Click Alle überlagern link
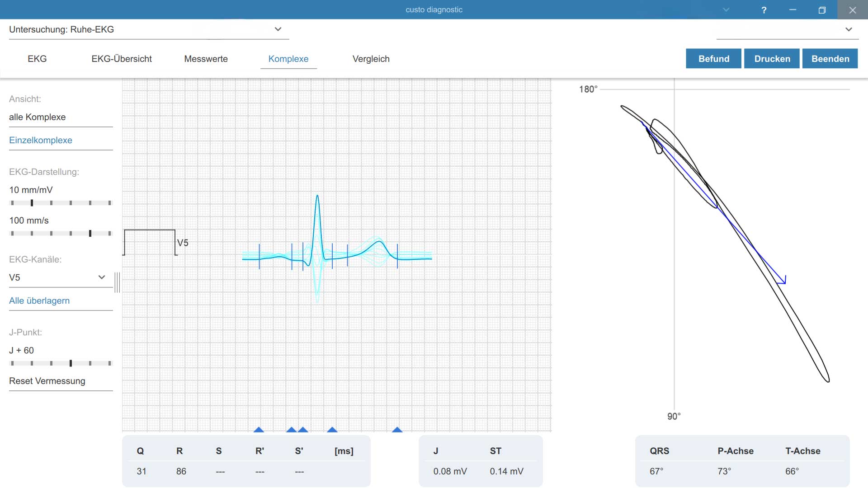The height and width of the screenshot is (488, 868). pos(61,301)
